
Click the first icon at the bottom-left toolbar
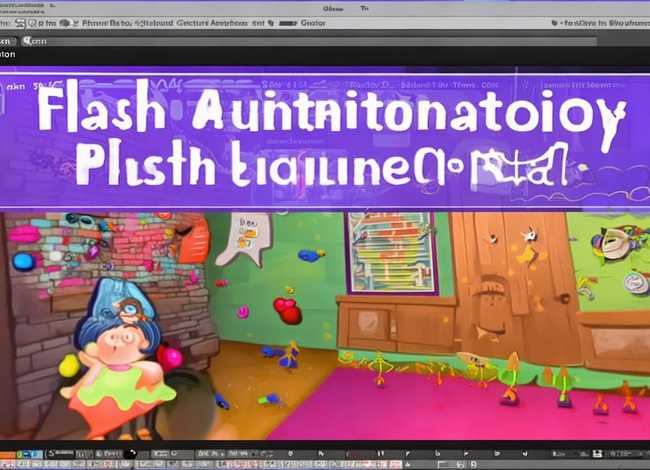[x=8, y=454]
